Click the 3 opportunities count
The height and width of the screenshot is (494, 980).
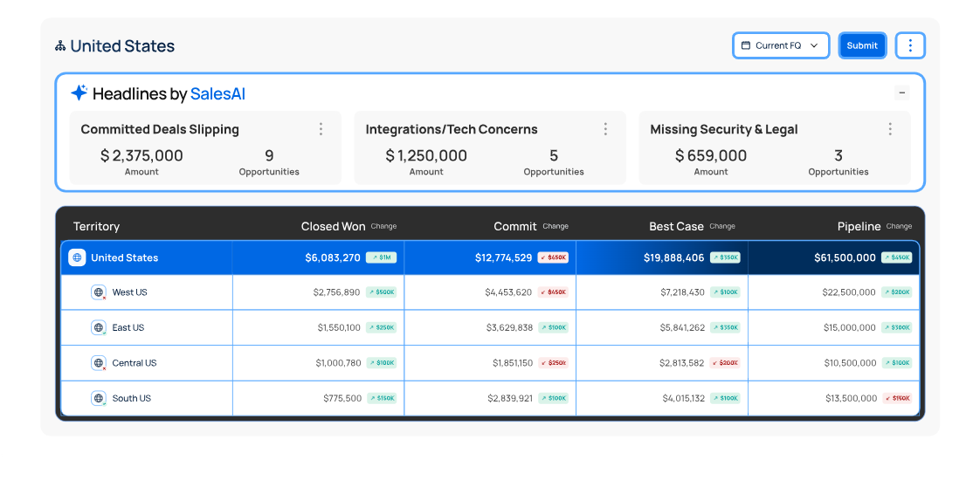click(839, 155)
